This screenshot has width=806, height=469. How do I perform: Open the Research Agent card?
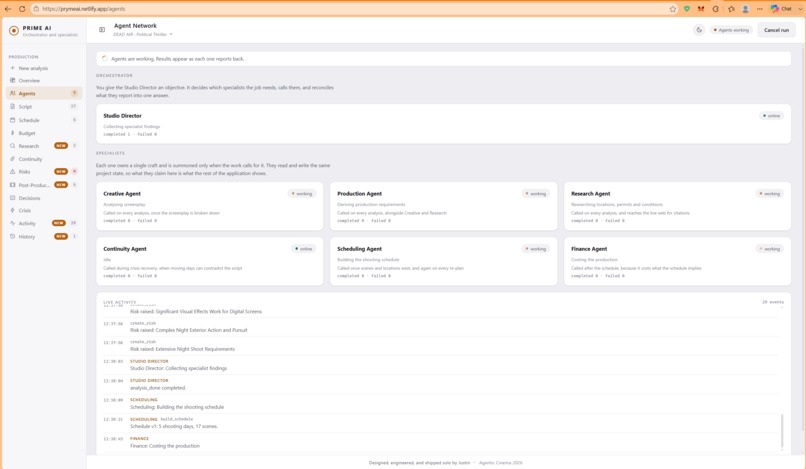677,206
